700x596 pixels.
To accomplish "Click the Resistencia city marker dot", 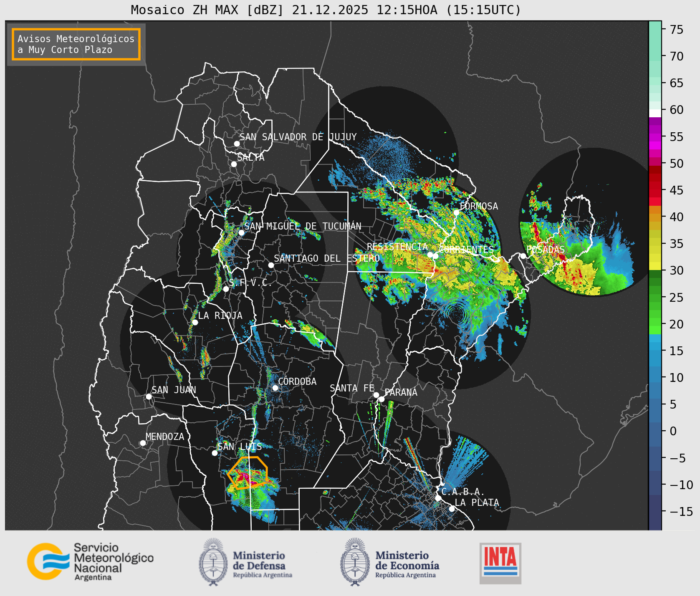I will point(430,255).
